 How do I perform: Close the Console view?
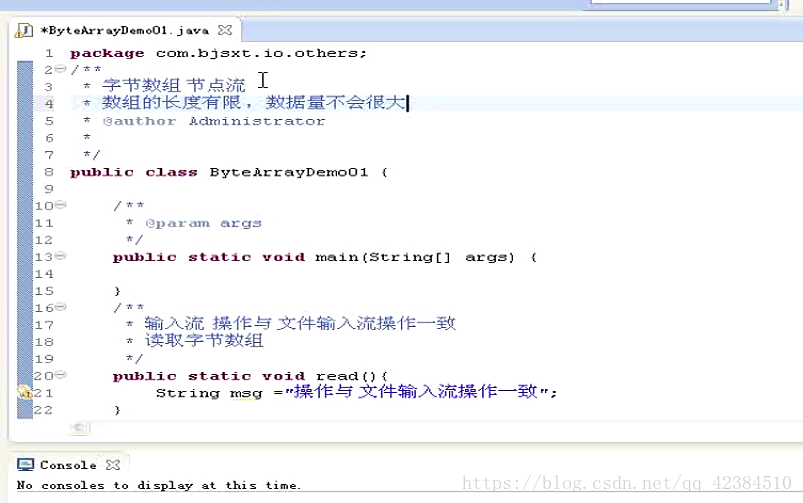point(113,465)
